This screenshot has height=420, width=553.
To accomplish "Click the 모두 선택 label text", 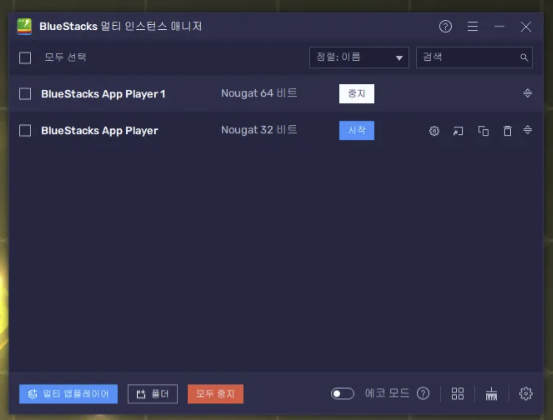I will tap(65, 57).
